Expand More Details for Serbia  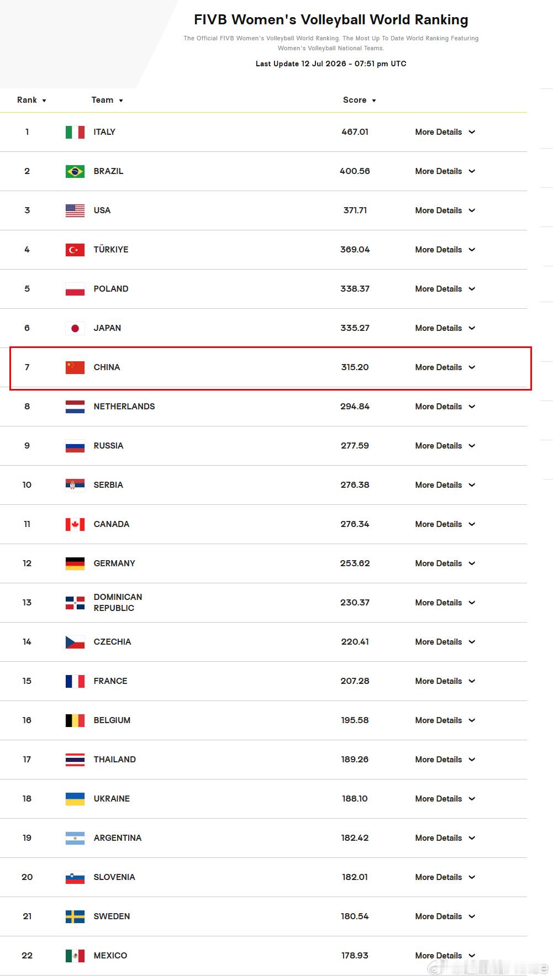tap(445, 485)
